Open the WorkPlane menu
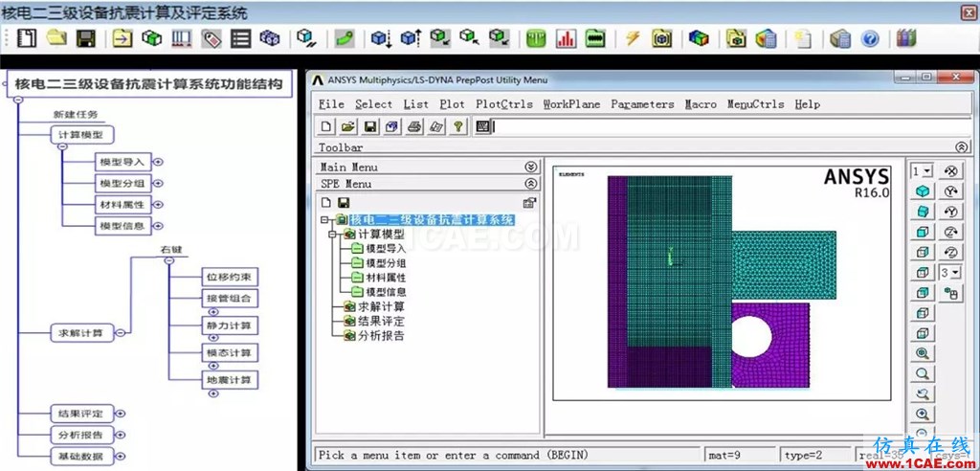This screenshot has width=980, height=471. point(572,104)
